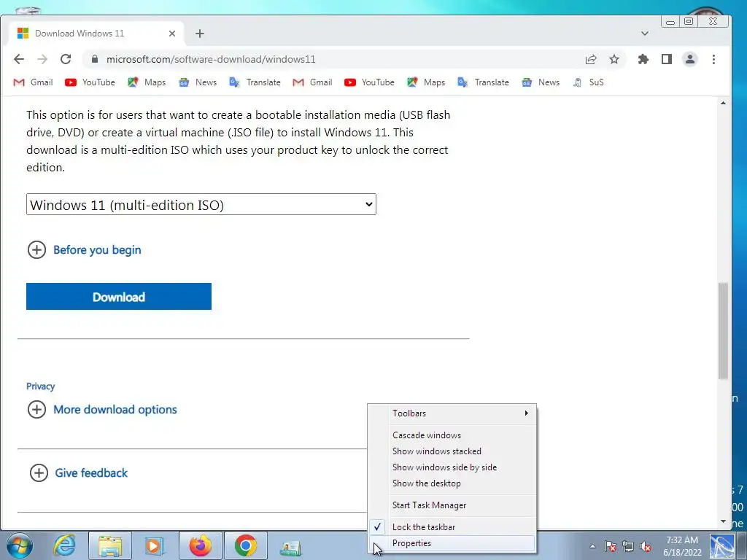Open the Toolbars submenu

pos(452,413)
